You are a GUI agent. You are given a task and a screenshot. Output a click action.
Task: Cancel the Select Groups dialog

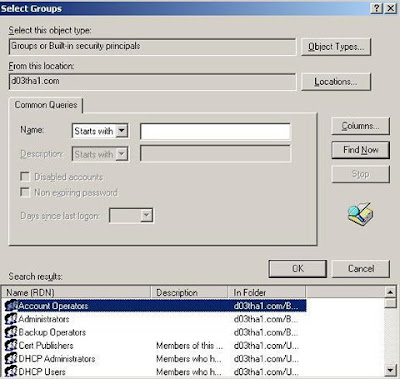click(361, 269)
